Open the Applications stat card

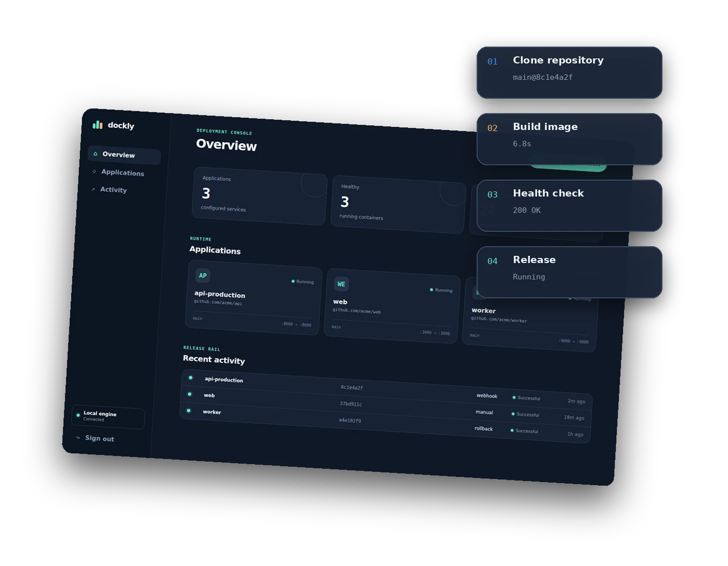pos(260,195)
